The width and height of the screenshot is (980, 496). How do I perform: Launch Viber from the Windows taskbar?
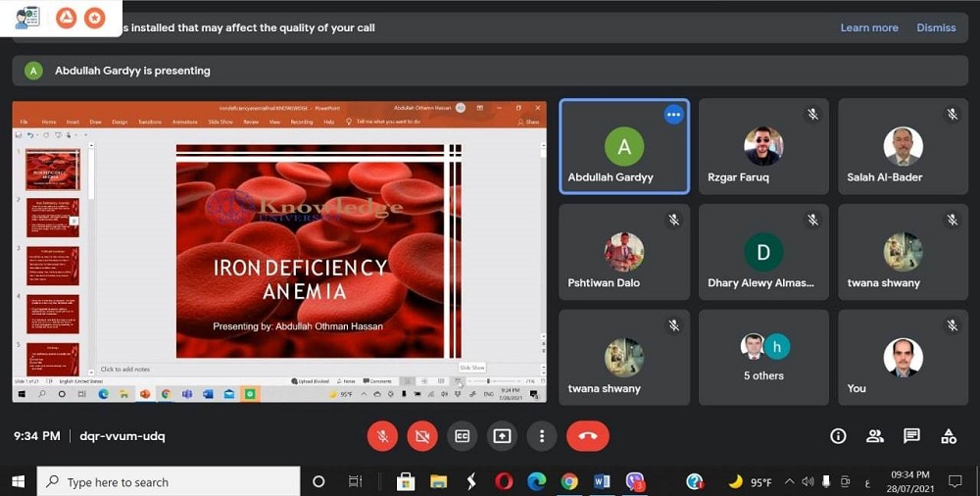pyautogui.click(x=635, y=481)
